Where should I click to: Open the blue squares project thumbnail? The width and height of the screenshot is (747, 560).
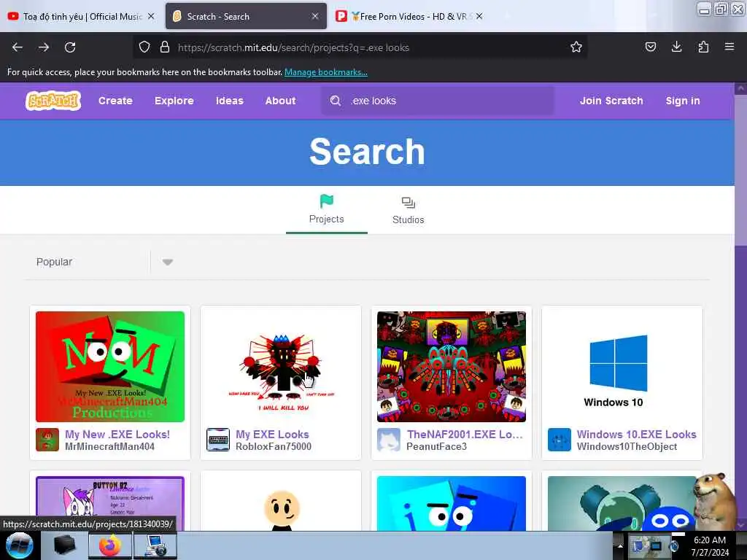(x=451, y=503)
